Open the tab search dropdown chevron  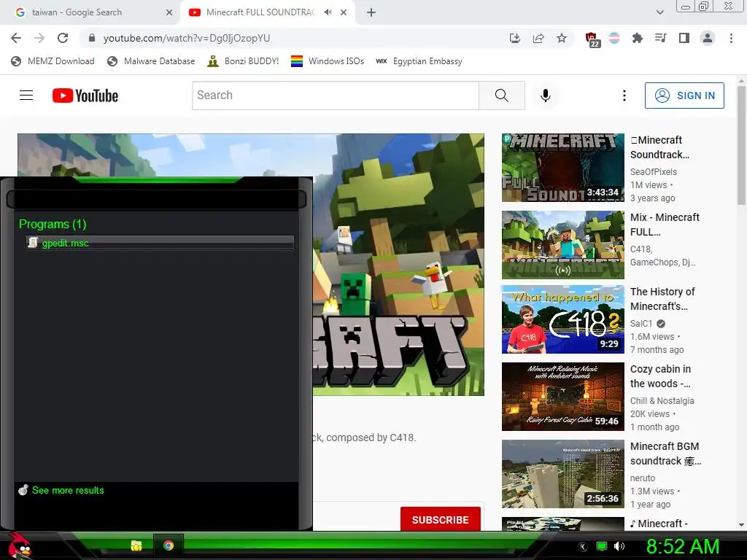tap(659, 12)
